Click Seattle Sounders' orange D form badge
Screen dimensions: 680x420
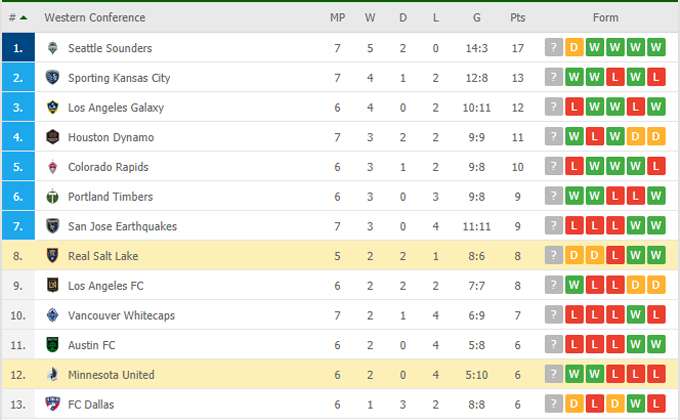pos(574,48)
